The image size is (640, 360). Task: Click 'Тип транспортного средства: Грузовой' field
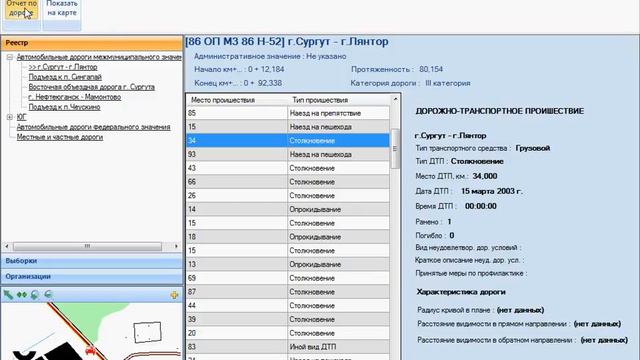tap(483, 148)
